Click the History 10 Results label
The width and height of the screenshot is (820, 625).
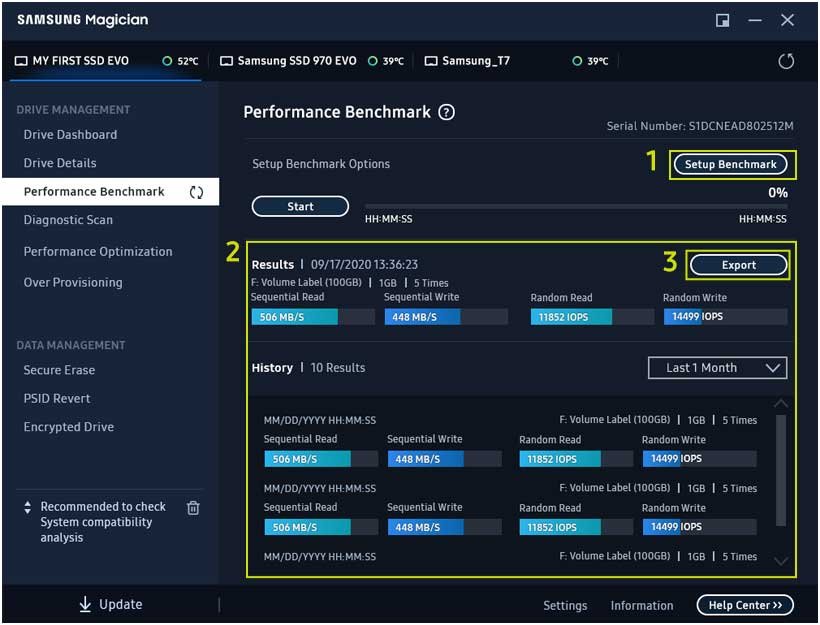point(308,368)
